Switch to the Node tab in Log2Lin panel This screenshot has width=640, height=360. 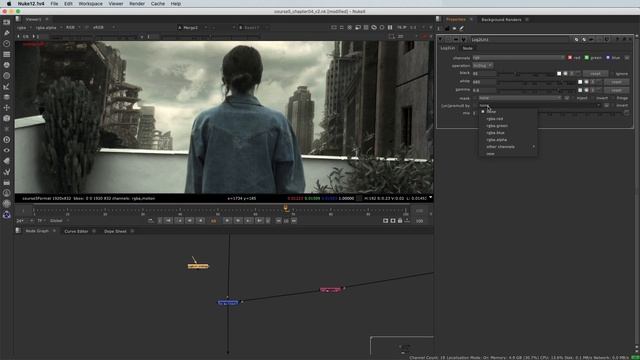(467, 48)
